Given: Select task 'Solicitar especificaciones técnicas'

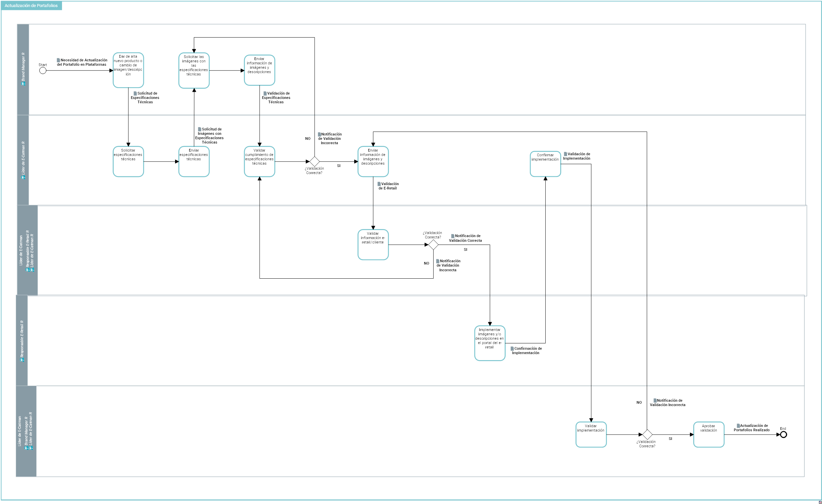Looking at the screenshot, I should coord(128,162).
